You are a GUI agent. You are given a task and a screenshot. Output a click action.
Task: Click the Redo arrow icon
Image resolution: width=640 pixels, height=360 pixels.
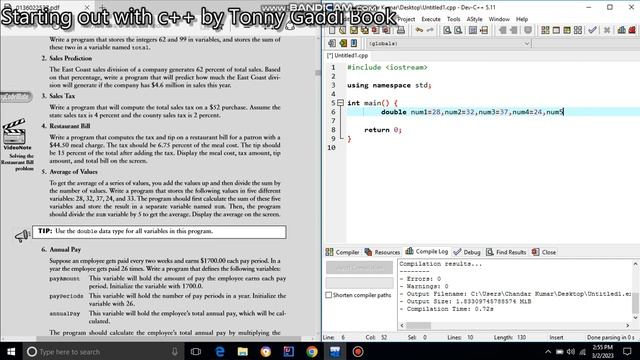click(x=430, y=30)
